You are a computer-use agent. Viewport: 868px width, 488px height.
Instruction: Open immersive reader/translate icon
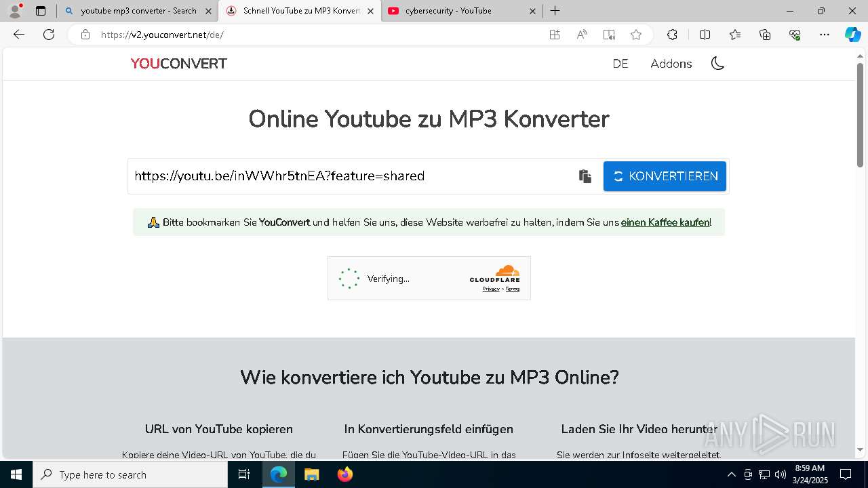(609, 35)
